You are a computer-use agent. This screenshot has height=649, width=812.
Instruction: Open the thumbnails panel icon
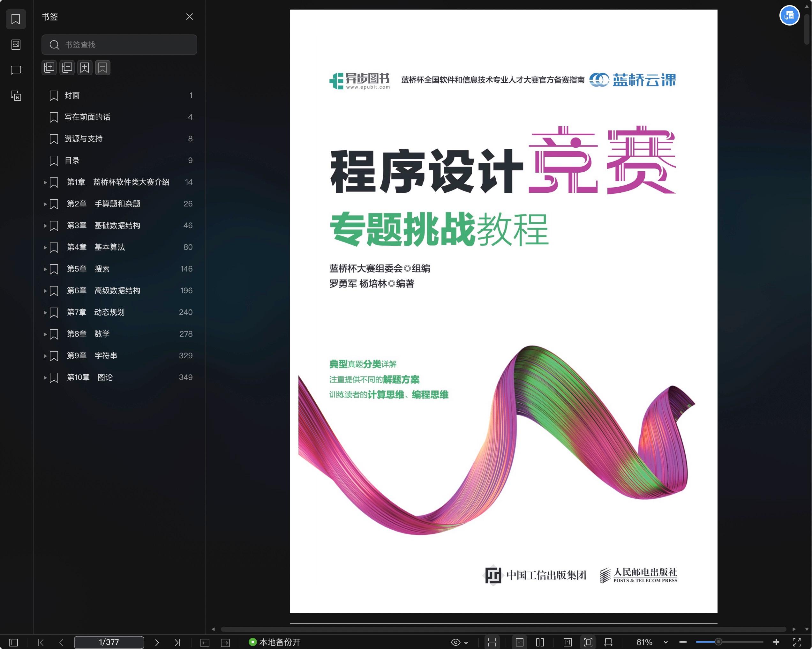pyautogui.click(x=16, y=44)
